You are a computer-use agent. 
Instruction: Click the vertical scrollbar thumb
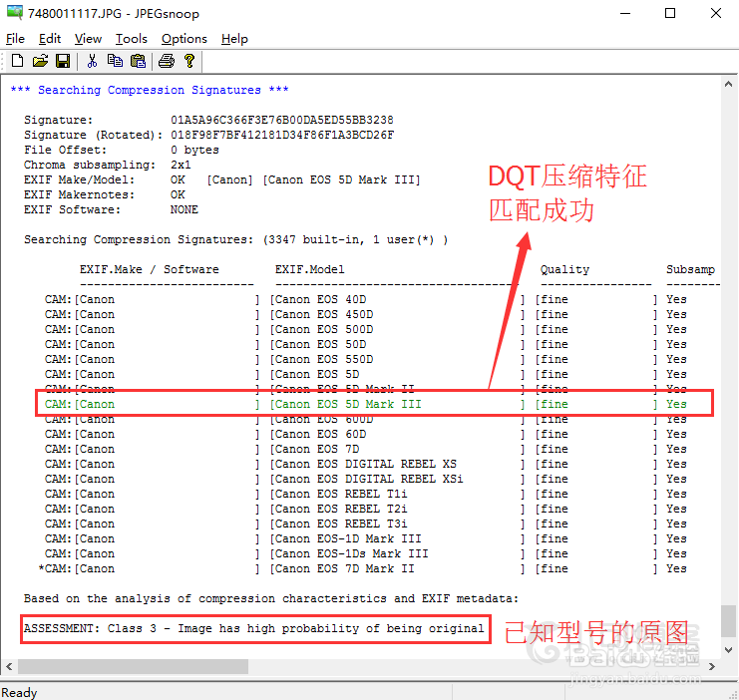tap(728, 621)
